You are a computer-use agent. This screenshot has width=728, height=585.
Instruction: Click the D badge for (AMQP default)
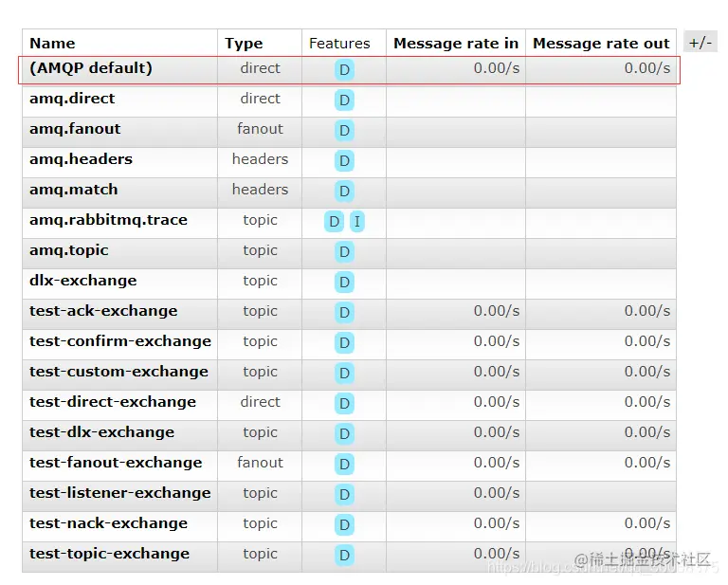344,70
